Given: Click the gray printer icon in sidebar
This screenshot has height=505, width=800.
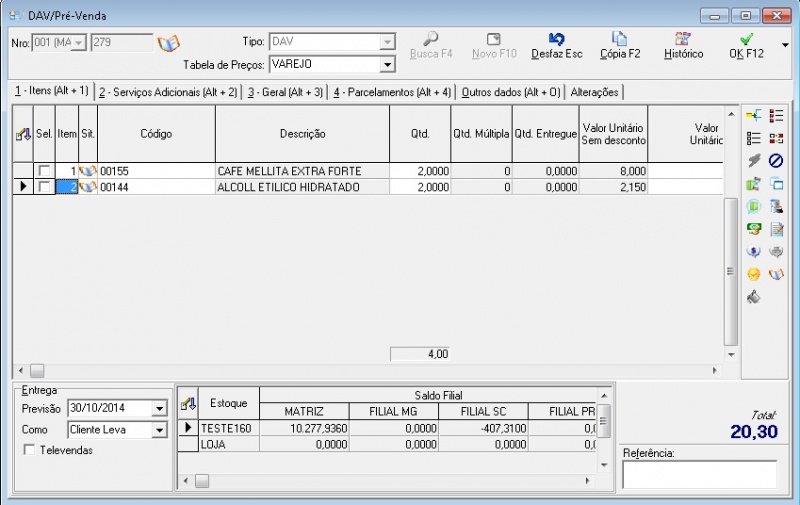Looking at the screenshot, I should tap(775, 251).
